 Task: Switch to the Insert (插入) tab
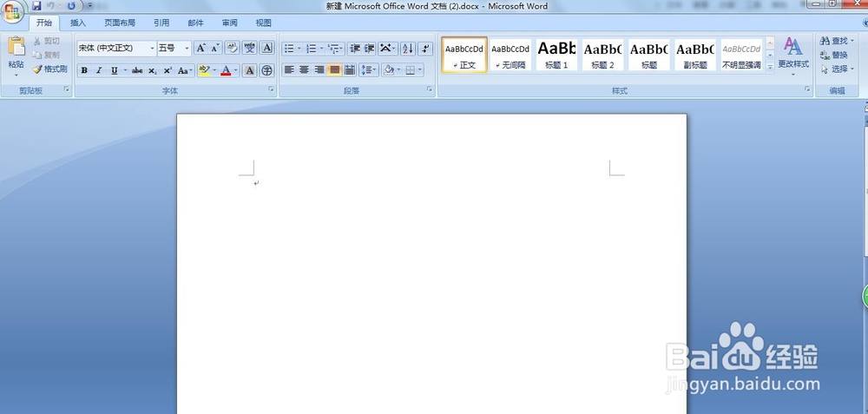point(78,23)
